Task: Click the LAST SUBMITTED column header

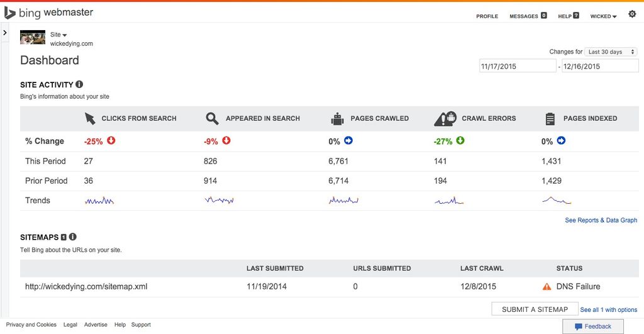Action: (x=275, y=268)
